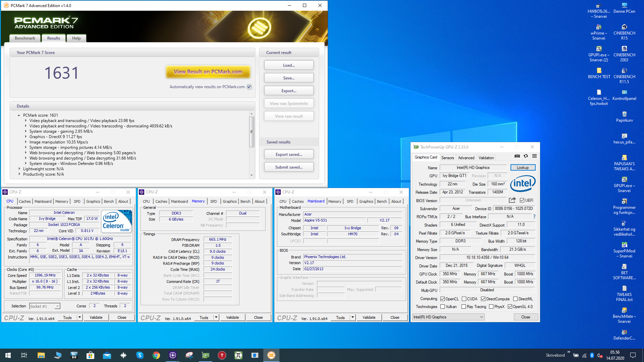
Task: Open Google Chrome from taskbar
Action: point(156,355)
